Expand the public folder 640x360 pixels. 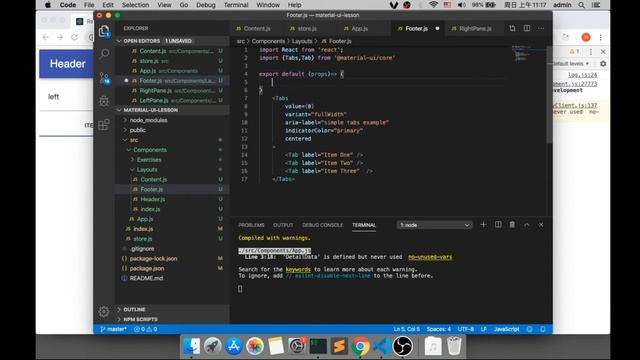coord(138,130)
